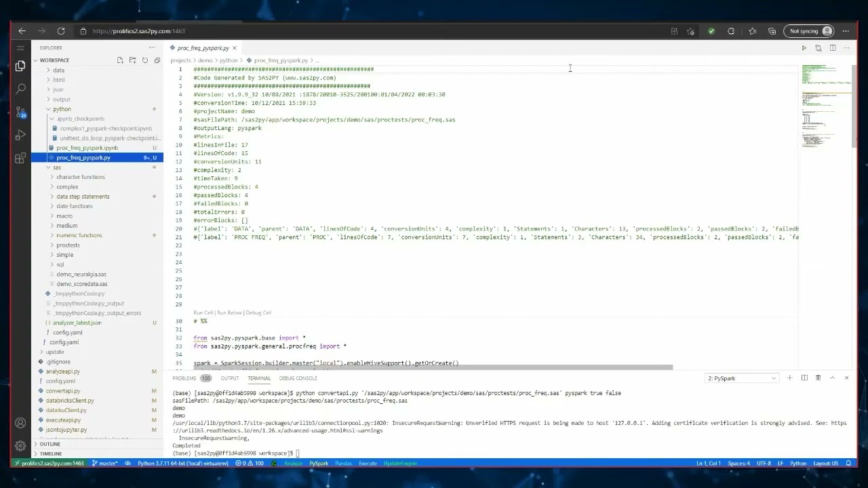The height and width of the screenshot is (488, 868).
Task: Click the editor horizontal scrollbar
Action: click(433, 367)
